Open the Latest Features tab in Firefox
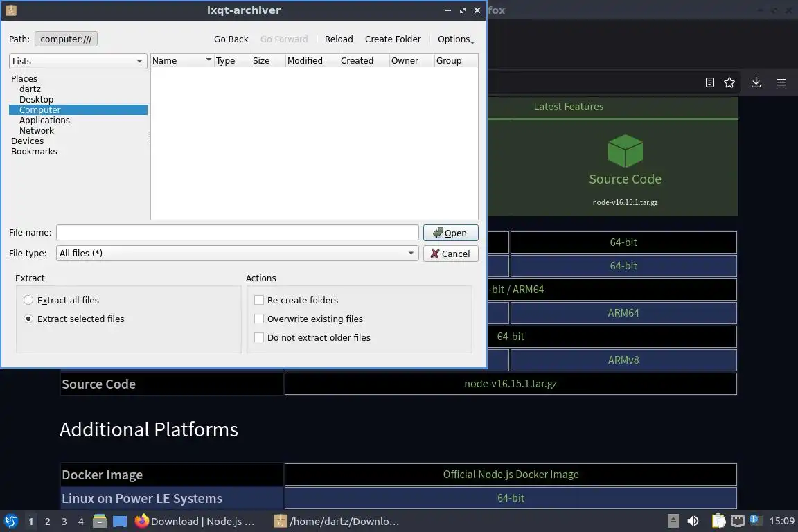 [x=569, y=107]
